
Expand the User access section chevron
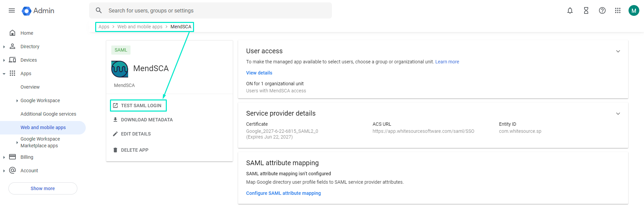[x=618, y=51]
